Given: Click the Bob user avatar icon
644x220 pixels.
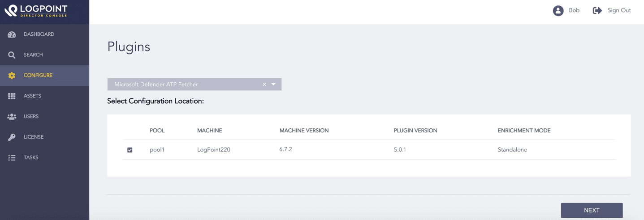Looking at the screenshot, I should [x=558, y=11].
